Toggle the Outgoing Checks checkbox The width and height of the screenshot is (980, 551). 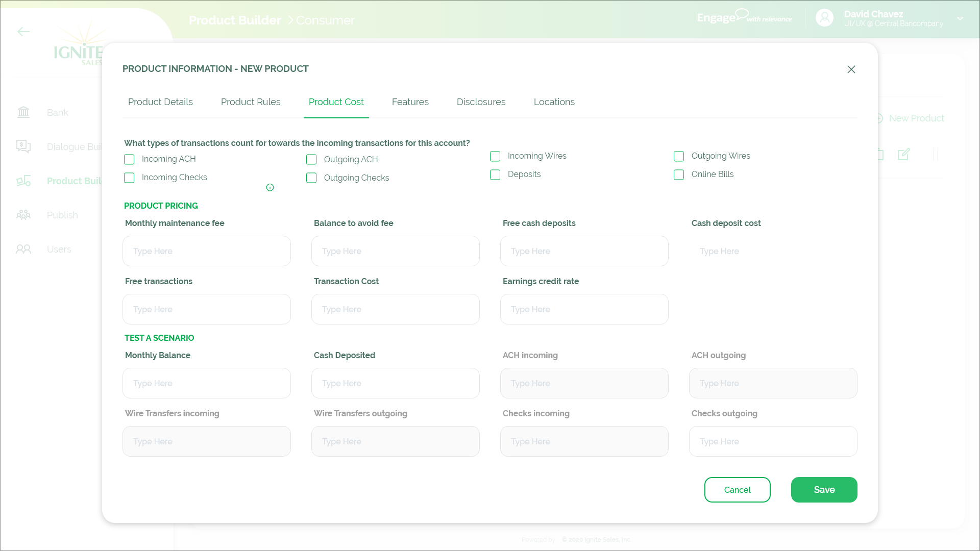[311, 178]
